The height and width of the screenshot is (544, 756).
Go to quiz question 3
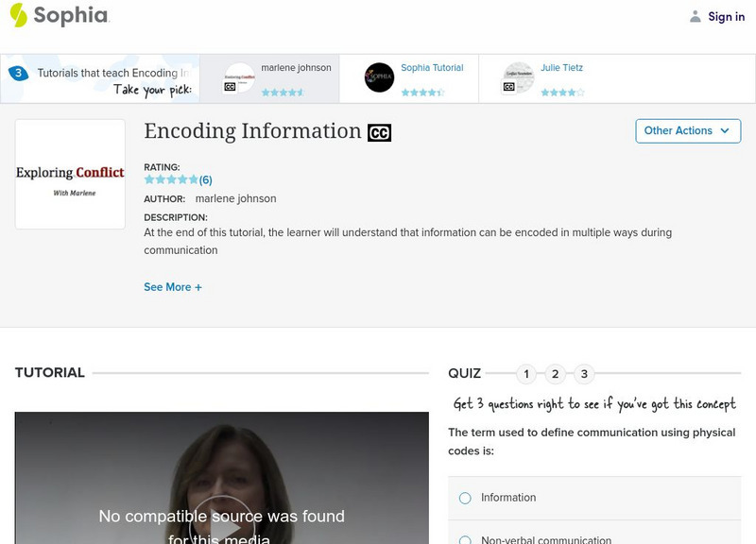pos(584,374)
